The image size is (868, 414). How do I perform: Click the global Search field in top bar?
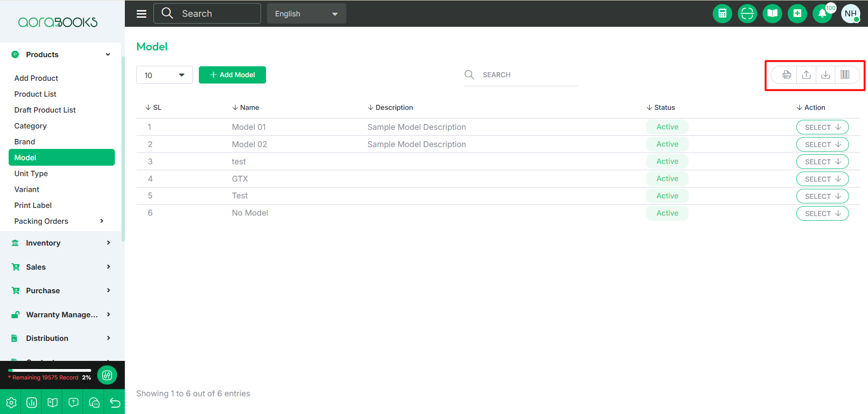207,14
